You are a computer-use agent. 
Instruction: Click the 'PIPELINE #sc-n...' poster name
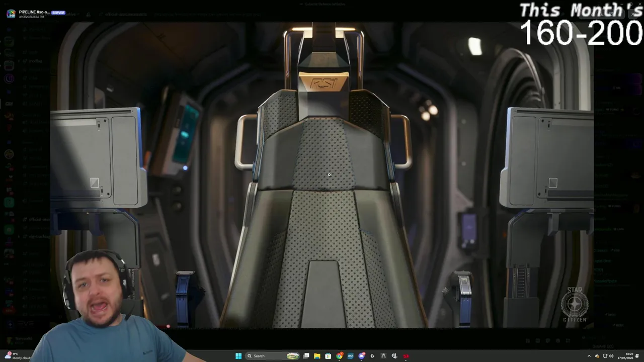pos(34,12)
